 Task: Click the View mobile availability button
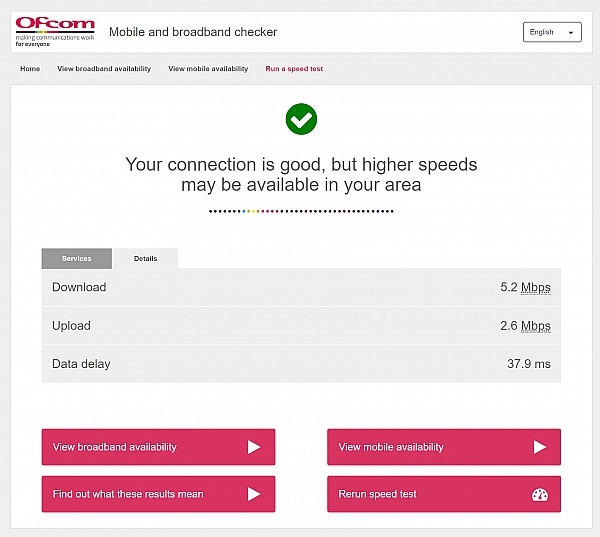coord(444,447)
